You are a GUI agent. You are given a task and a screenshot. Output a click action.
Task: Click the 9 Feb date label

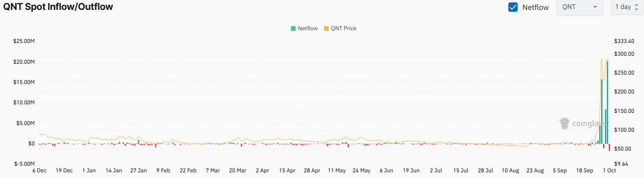163,170
